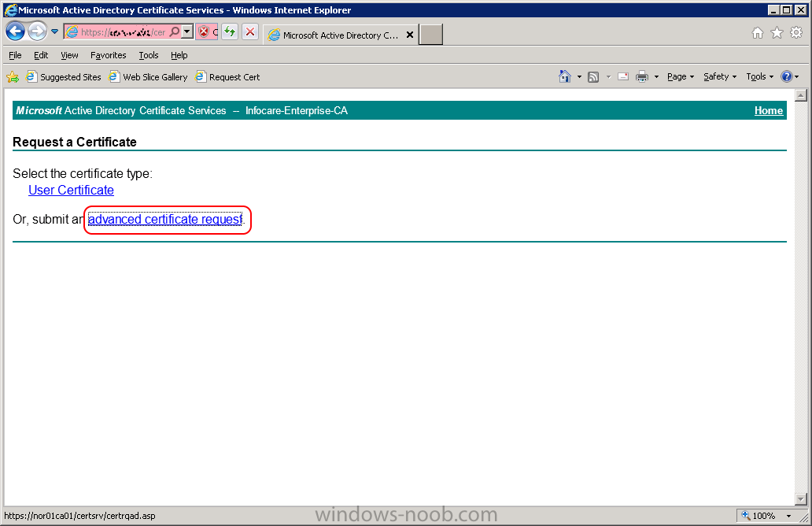The image size is (812, 526).
Task: Go back with the Back arrow button
Action: click(x=15, y=31)
